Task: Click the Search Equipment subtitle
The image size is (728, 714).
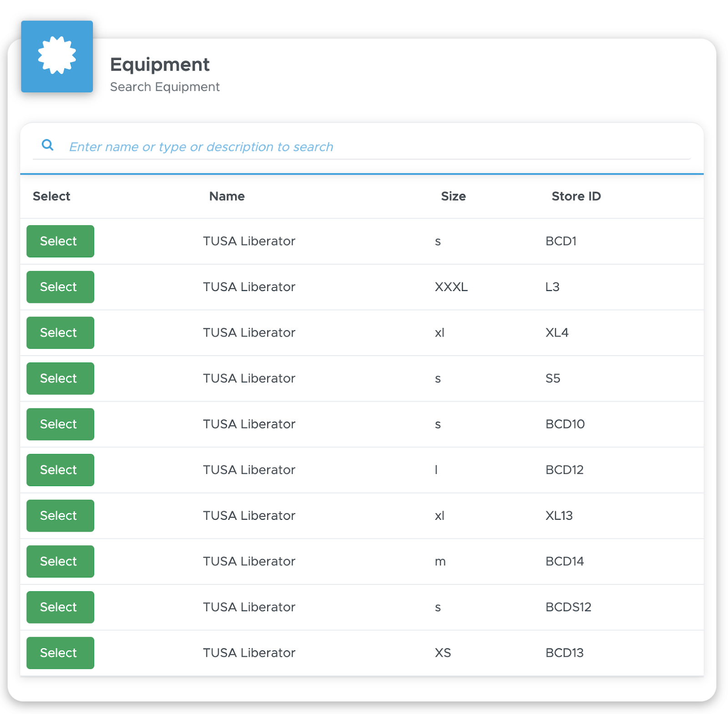Action: (165, 86)
